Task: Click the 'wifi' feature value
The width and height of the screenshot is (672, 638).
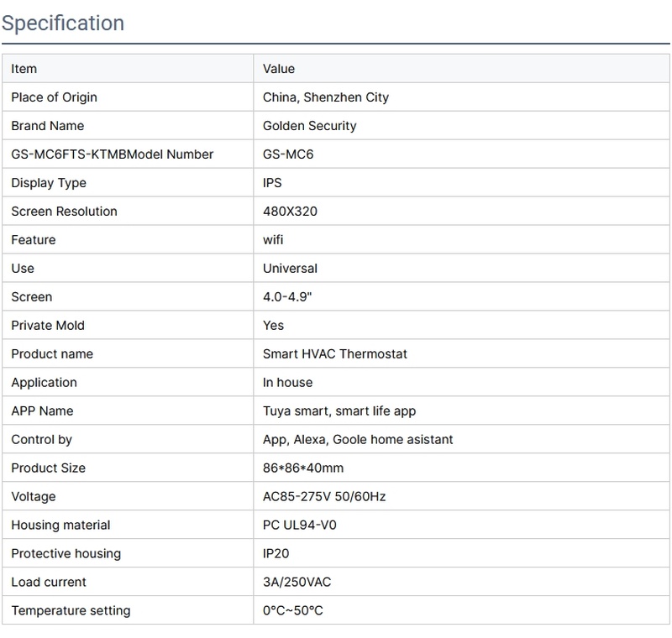Action: point(273,240)
